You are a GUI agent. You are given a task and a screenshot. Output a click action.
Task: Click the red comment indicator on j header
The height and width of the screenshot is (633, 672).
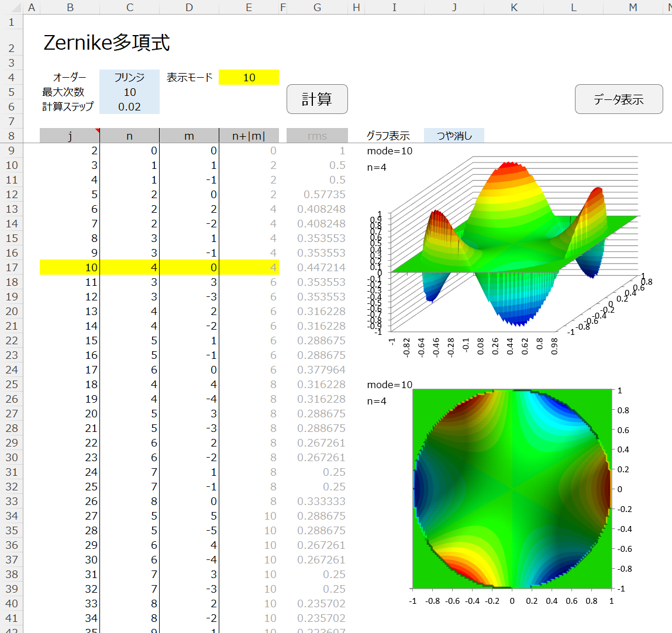point(97,130)
